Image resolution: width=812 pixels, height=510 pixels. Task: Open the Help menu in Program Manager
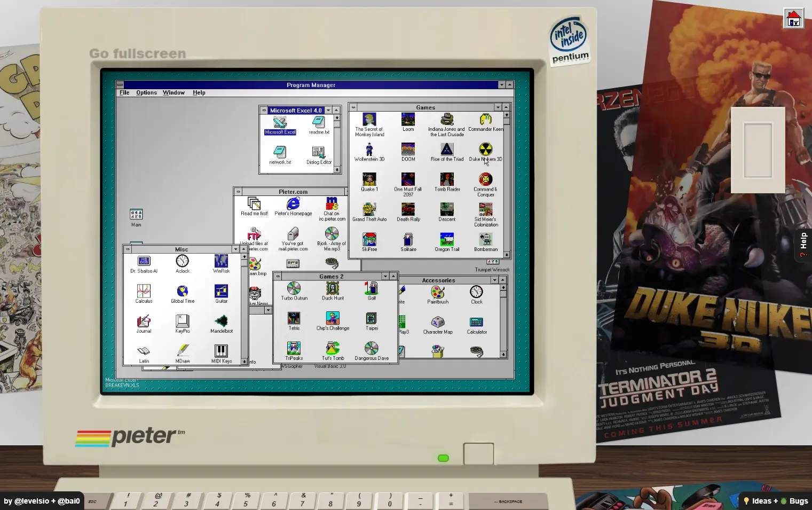(x=199, y=92)
